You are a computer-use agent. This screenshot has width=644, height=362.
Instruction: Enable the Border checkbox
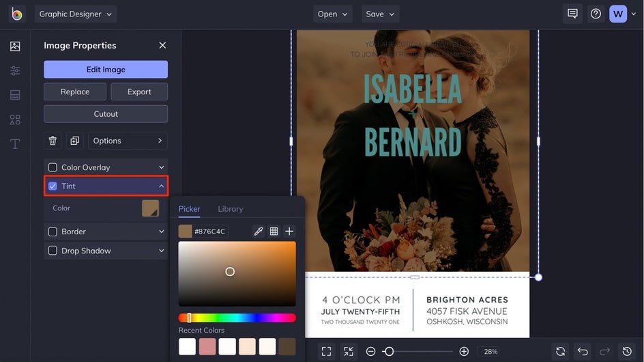click(x=53, y=232)
